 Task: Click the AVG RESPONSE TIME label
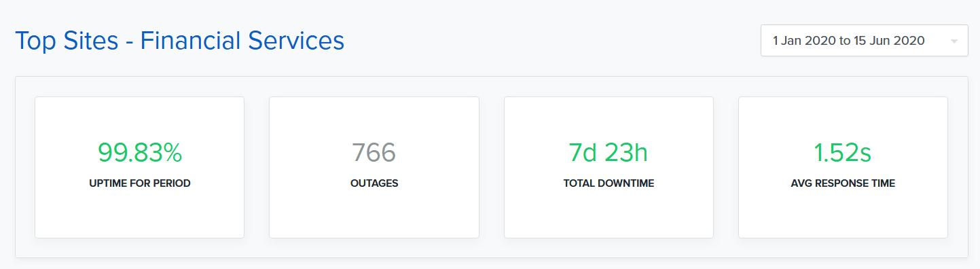click(x=843, y=183)
